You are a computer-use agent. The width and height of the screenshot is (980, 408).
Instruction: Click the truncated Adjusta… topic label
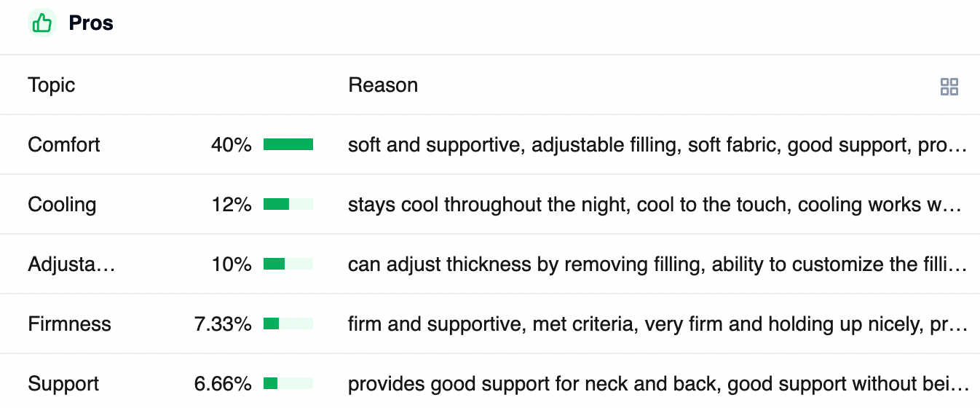71,264
